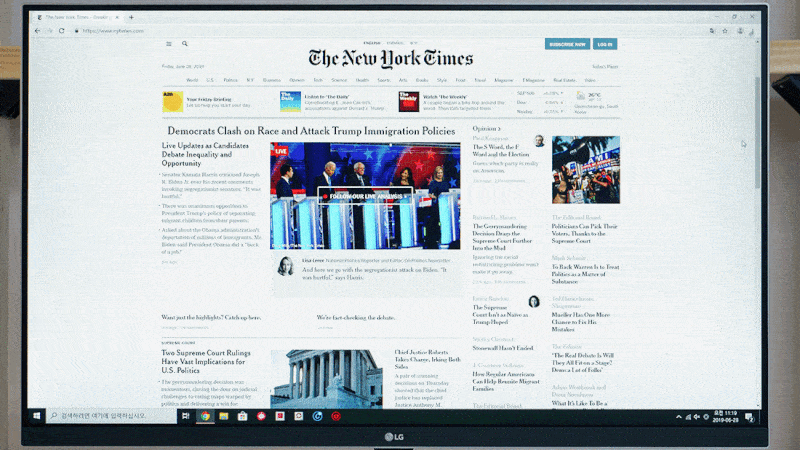The width and height of the screenshot is (800, 450).
Task: Reload the page with refresh icon
Action: 62,30
